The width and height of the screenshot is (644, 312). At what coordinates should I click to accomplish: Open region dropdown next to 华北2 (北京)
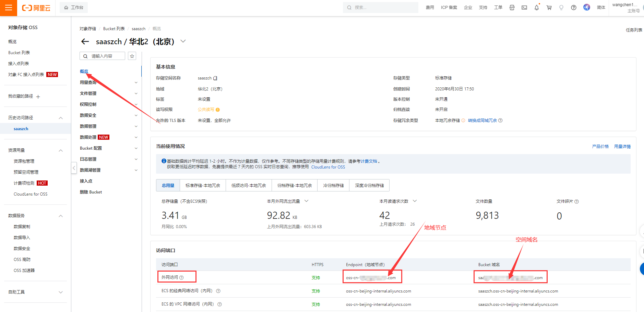point(183,41)
